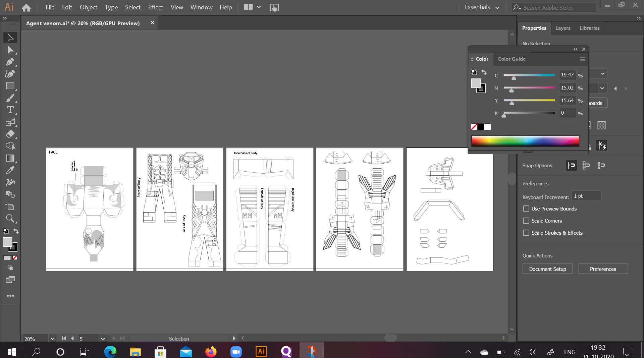Select the Blend tool
This screenshot has height=358, width=644.
[10, 194]
